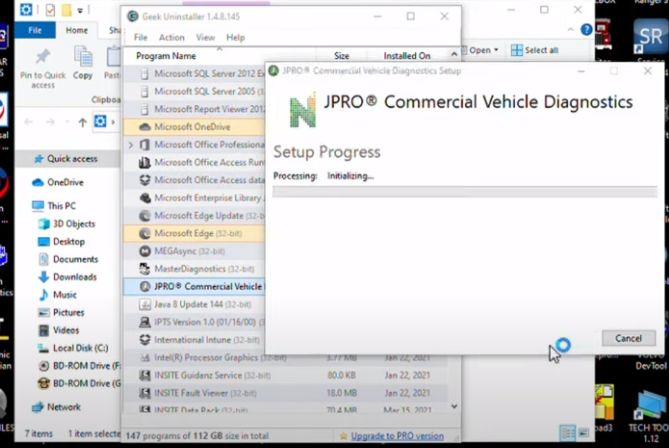Sort by Size column header
Viewport: 669px width, 448px height.
pyautogui.click(x=341, y=56)
